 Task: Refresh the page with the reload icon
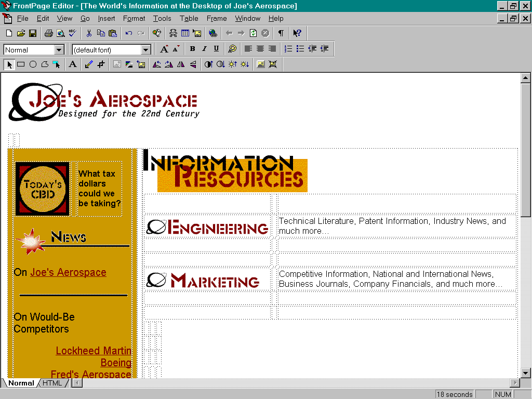click(253, 33)
